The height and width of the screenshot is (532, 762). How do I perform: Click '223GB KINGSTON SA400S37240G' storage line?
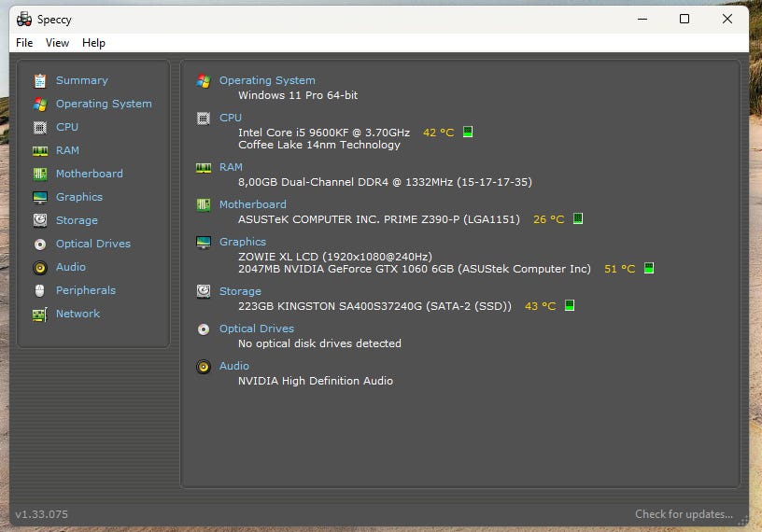pyautogui.click(x=374, y=306)
